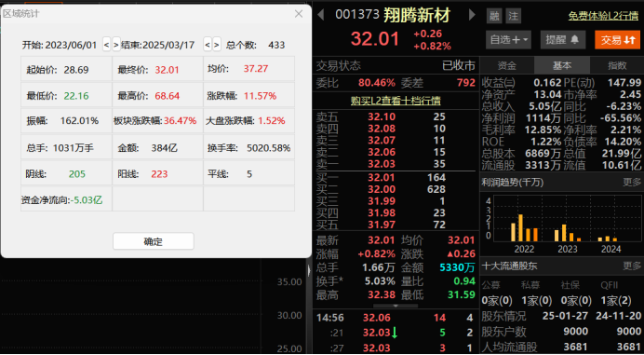This screenshot has height=355, width=644.
Task: Click 开始 date 2023/06/01
Action: [x=71, y=45]
